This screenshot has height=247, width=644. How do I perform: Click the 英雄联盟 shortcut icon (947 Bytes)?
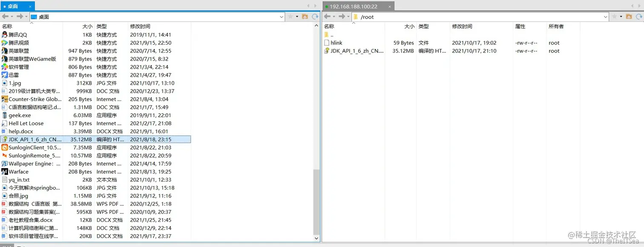coord(5,51)
